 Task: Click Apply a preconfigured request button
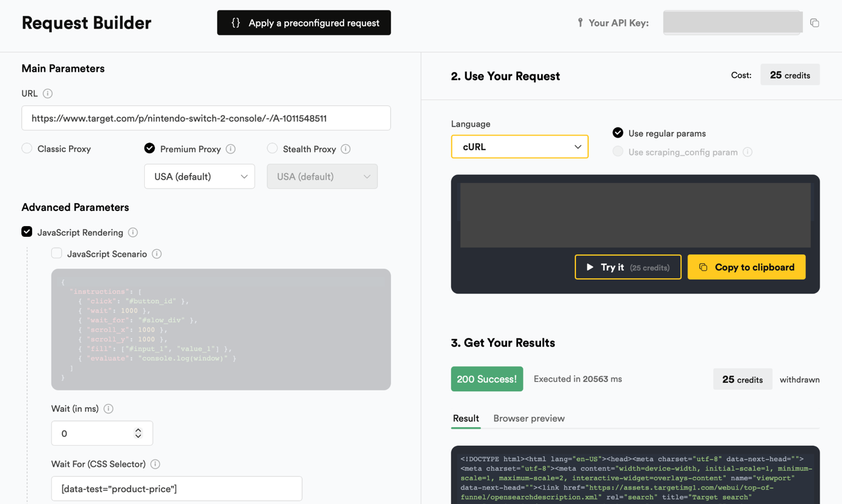304,23
